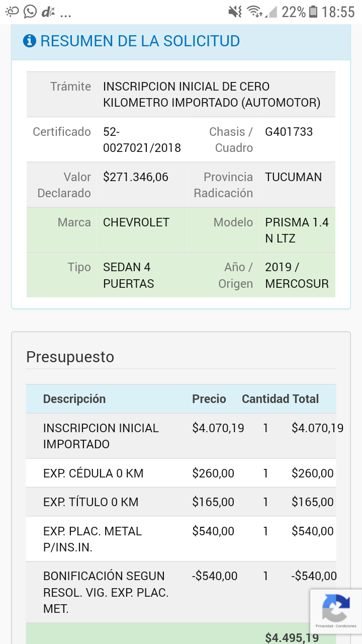Click the EXP. TÍTULO 0 KM row
362x644 pixels.
click(90, 502)
